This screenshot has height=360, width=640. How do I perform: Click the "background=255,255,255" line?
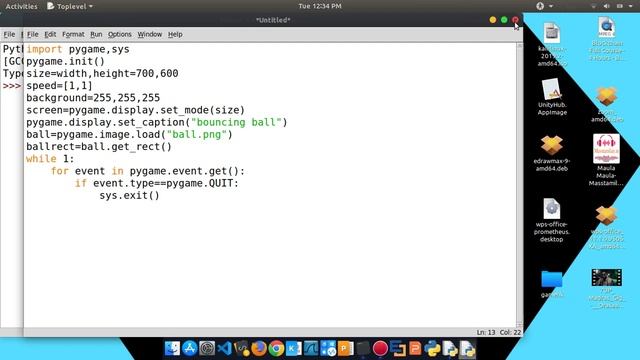[93, 98]
